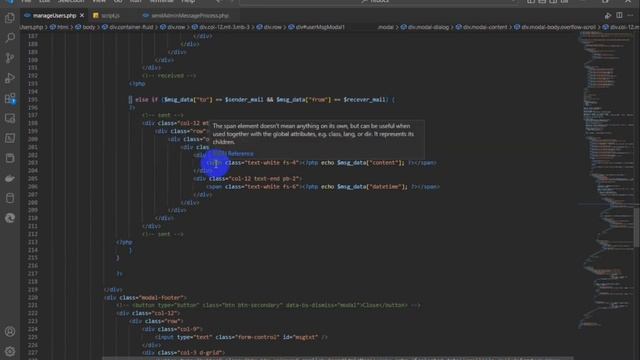Open the div.col-12.mt-3.mb-3 breadcrumb dropdown

pos(224,27)
